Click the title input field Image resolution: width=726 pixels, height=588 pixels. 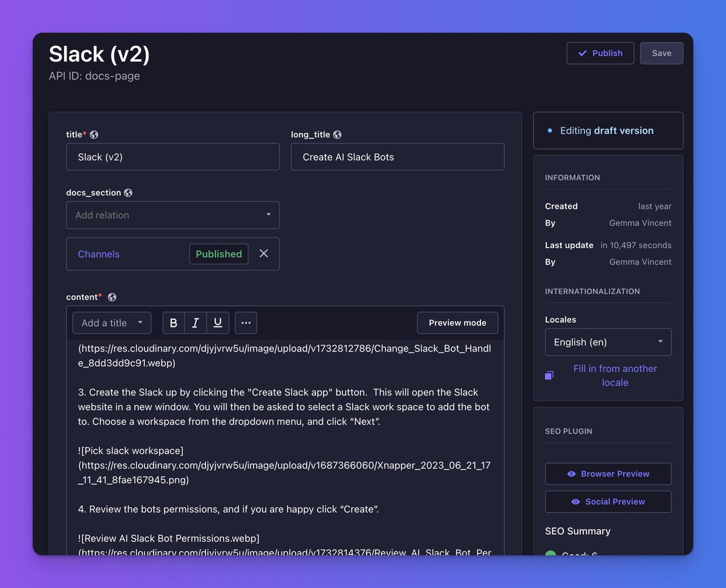click(173, 157)
